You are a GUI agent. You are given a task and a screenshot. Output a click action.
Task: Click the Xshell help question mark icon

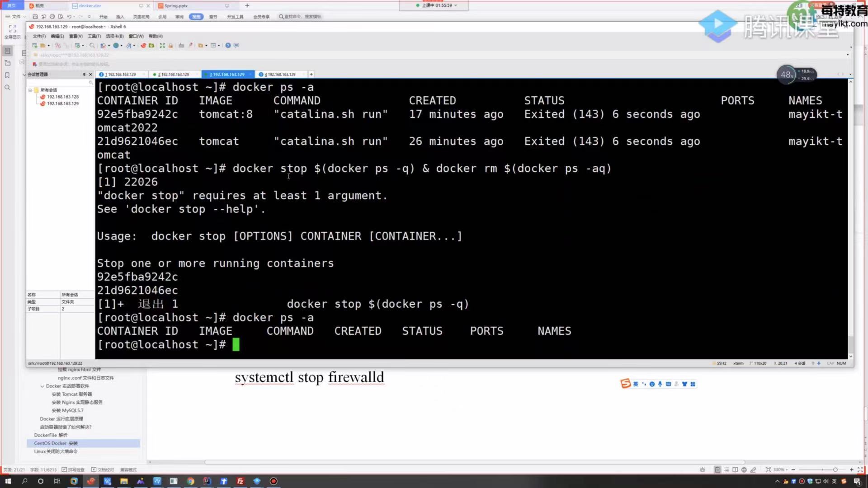(228, 46)
